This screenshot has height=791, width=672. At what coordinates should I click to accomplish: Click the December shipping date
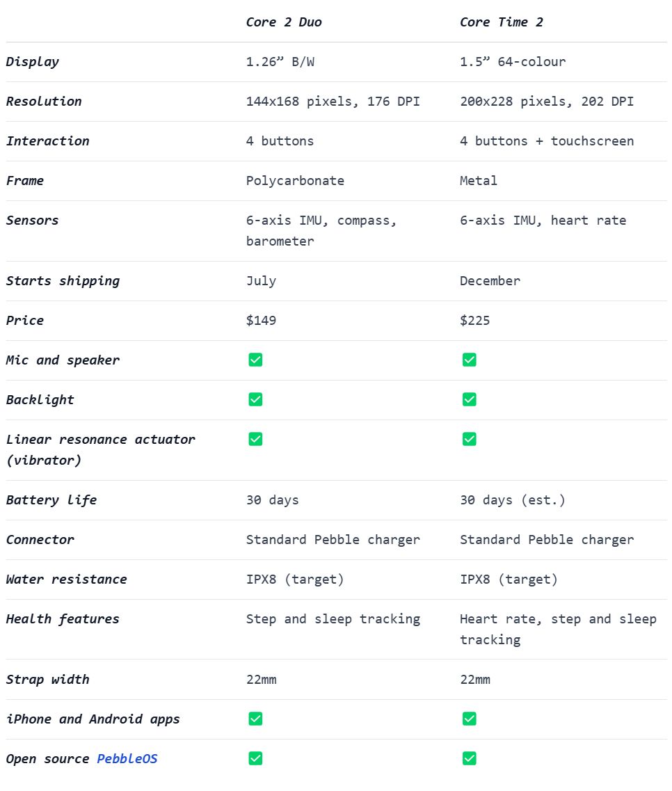490,280
